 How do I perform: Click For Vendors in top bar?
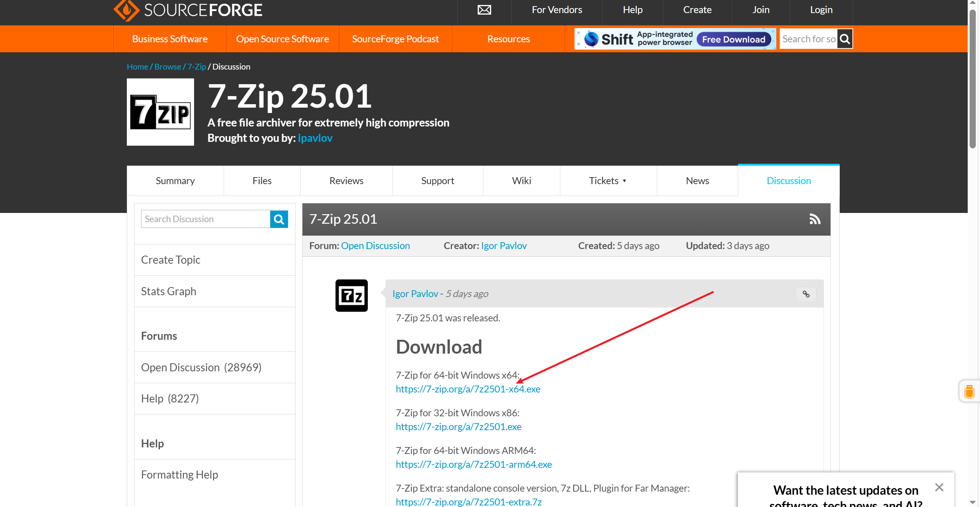point(557,10)
